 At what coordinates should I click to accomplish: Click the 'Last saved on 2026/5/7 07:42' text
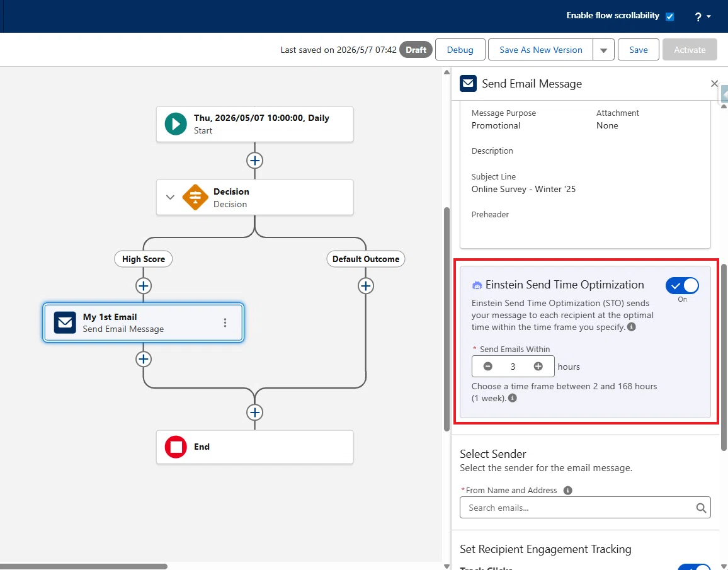coord(338,50)
